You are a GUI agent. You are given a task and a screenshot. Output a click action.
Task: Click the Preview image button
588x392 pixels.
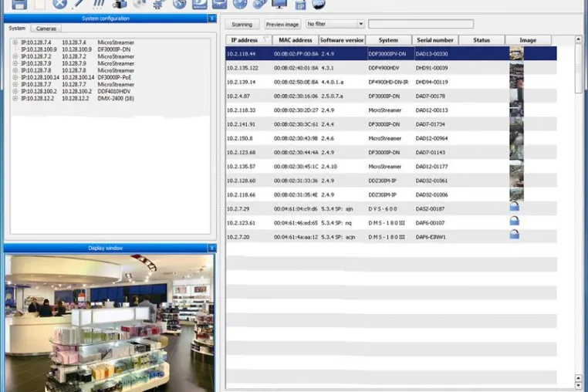(282, 25)
